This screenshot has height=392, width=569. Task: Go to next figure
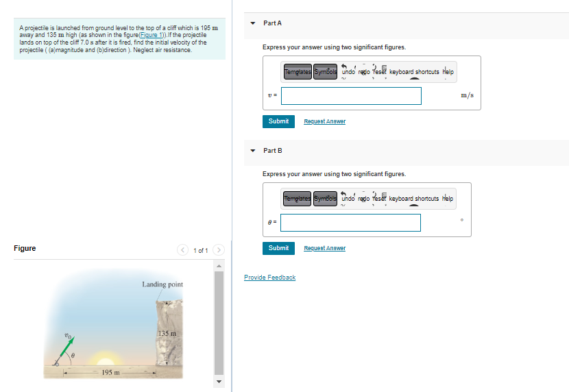click(219, 250)
